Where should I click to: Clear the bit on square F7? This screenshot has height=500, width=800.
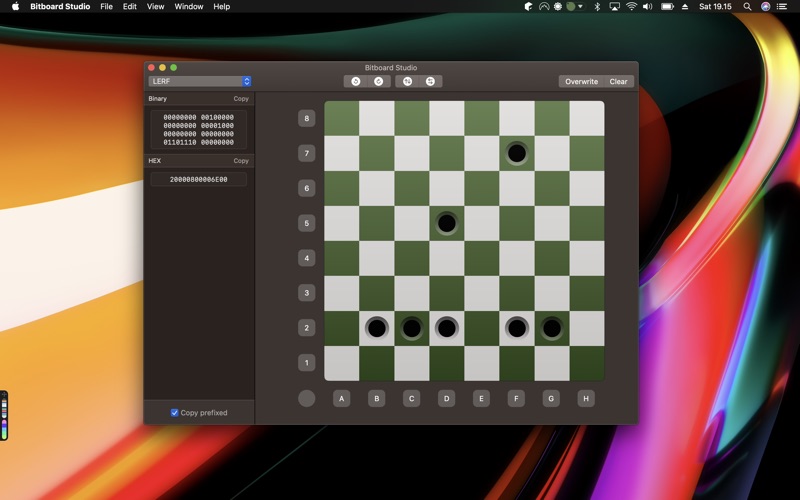[517, 153]
